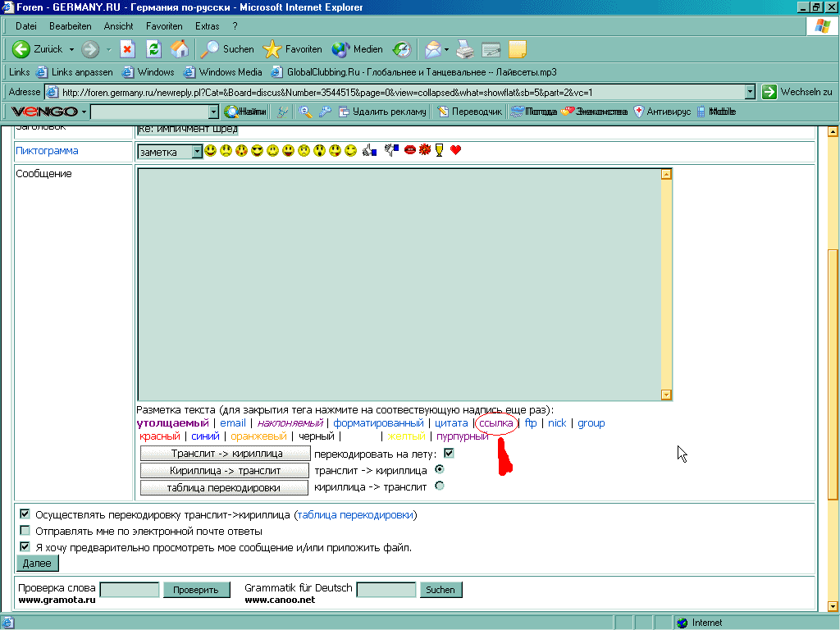Apply красный red text color
Image resolution: width=840 pixels, height=630 pixels.
pyautogui.click(x=160, y=436)
